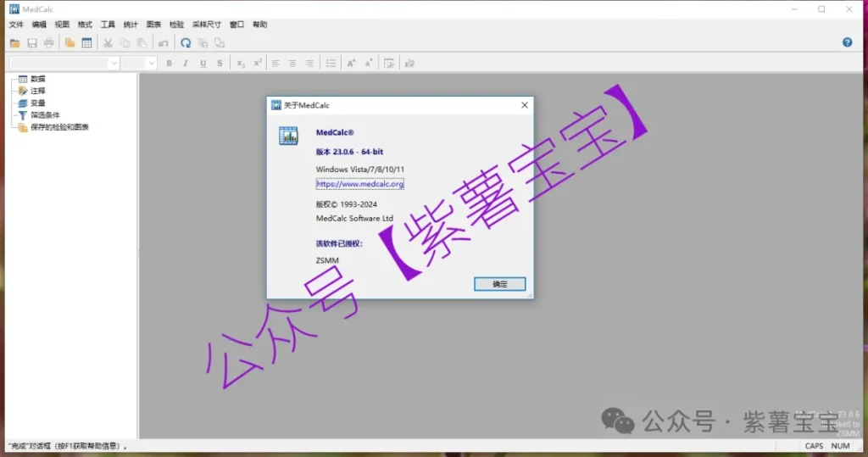Select 保存的检验和图表 in the tree
The height and width of the screenshot is (457, 868).
pyautogui.click(x=59, y=127)
